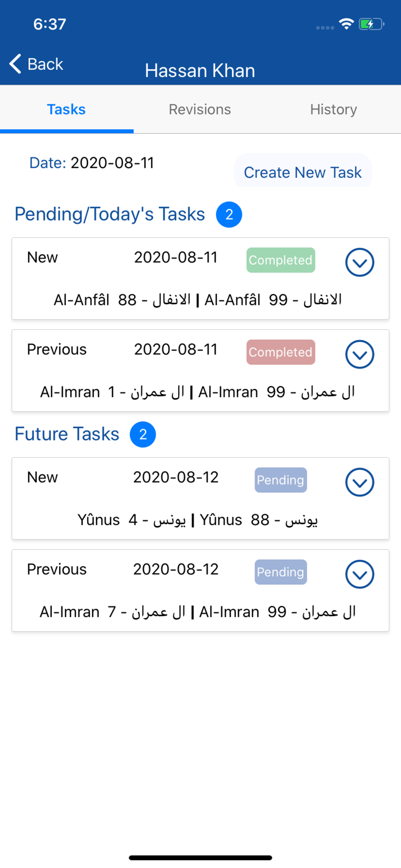The width and height of the screenshot is (401, 868).
Task: Tap the Pending badge on Al-Imran 7 task
Action: click(281, 572)
